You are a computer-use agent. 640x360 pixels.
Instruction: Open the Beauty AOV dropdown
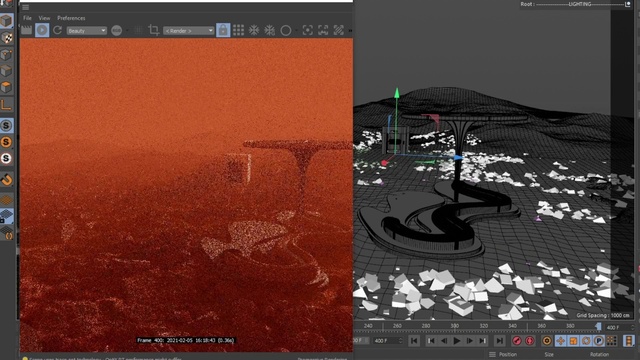[87, 31]
